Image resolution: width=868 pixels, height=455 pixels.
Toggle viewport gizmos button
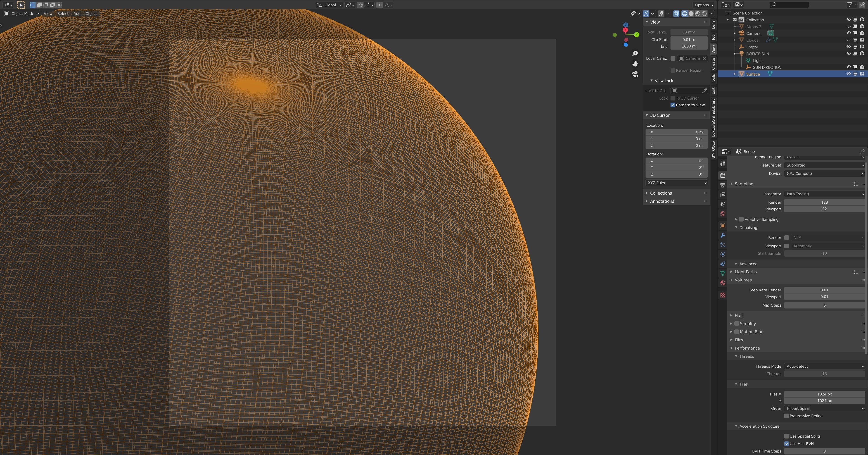pyautogui.click(x=646, y=14)
